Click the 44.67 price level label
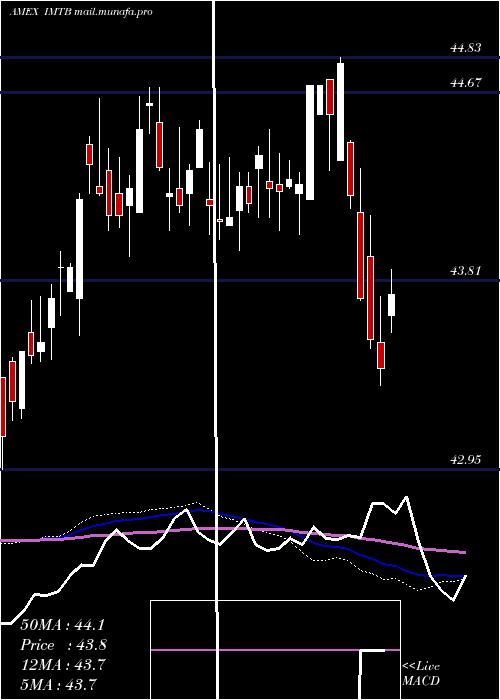 pyautogui.click(x=466, y=83)
